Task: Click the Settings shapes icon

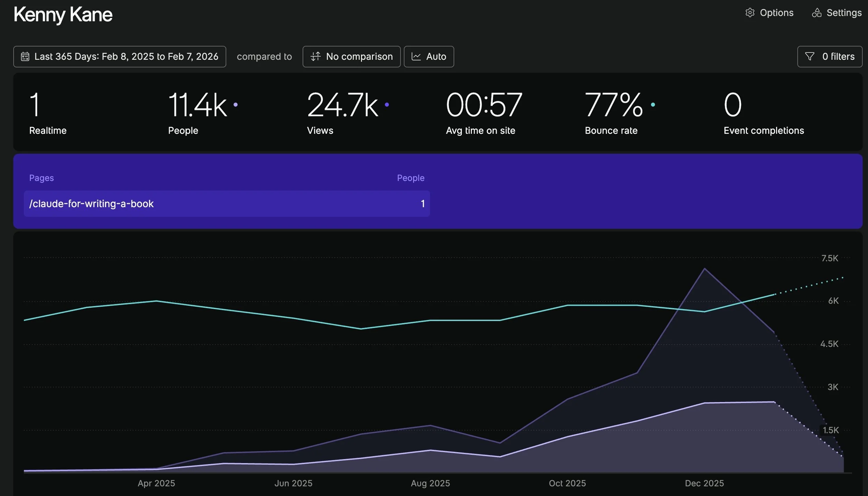Action: coord(817,13)
